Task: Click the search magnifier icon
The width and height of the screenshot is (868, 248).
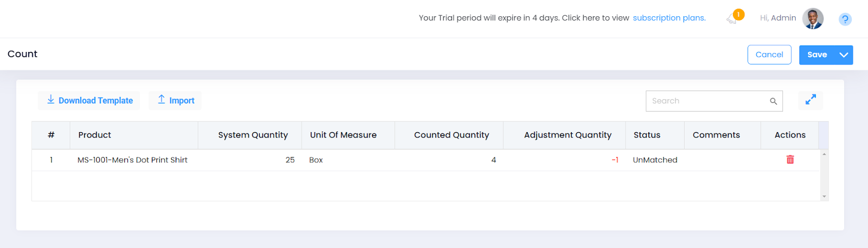Action: (773, 101)
